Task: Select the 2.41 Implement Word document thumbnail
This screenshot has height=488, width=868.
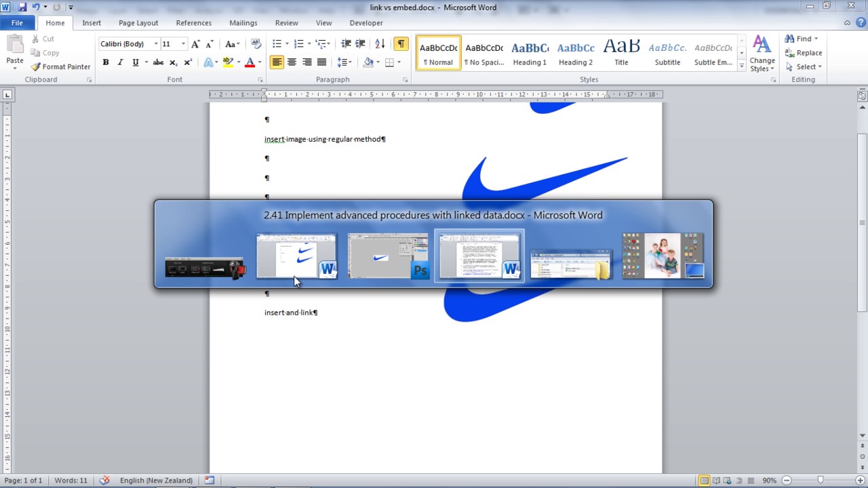Action: click(x=479, y=256)
